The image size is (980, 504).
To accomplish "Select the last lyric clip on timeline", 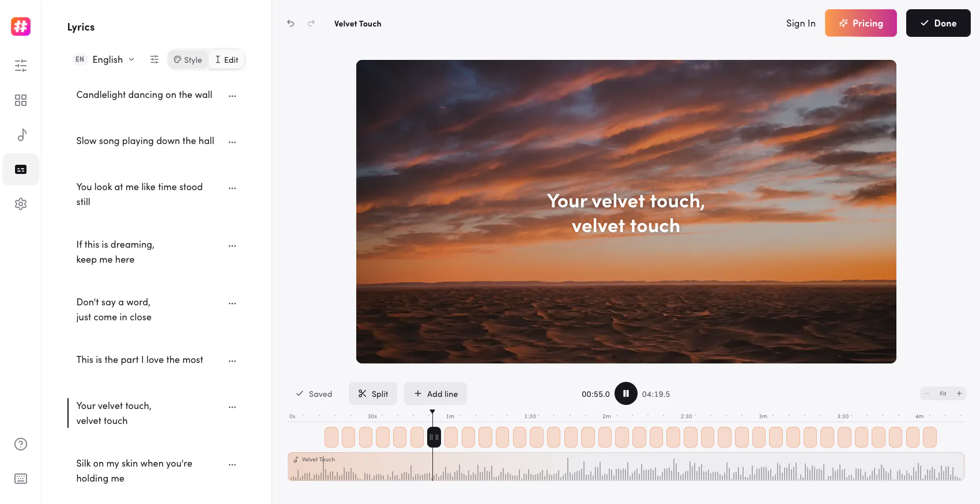I will point(930,437).
